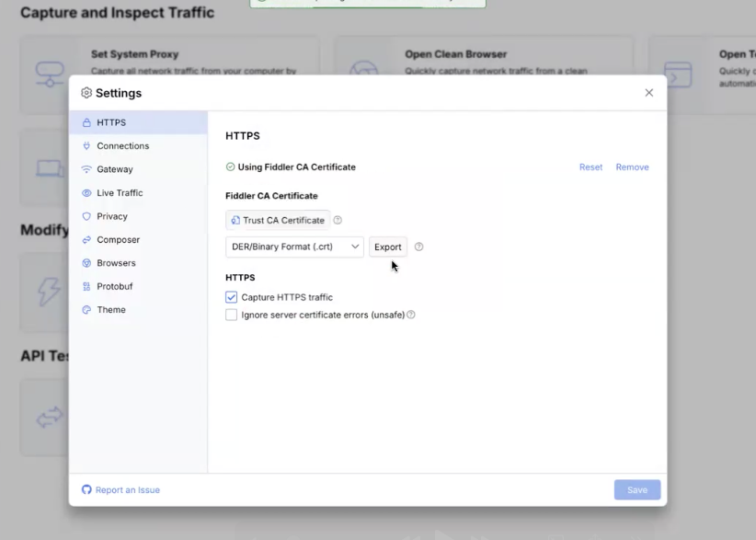Screen dimensions: 756x540
Task: Open the DER/Binary Format dropdown
Action: pos(294,247)
